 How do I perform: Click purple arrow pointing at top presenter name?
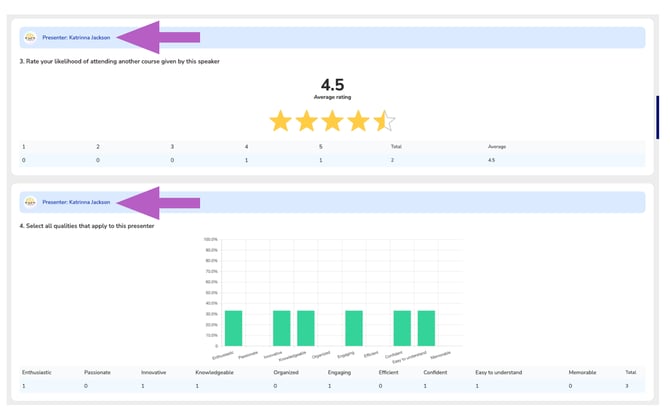pyautogui.click(x=158, y=37)
